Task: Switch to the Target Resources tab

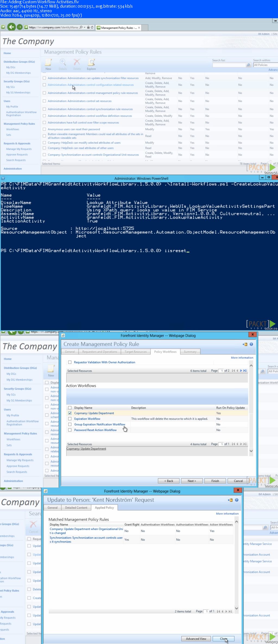Action: pyautogui.click(x=135, y=352)
